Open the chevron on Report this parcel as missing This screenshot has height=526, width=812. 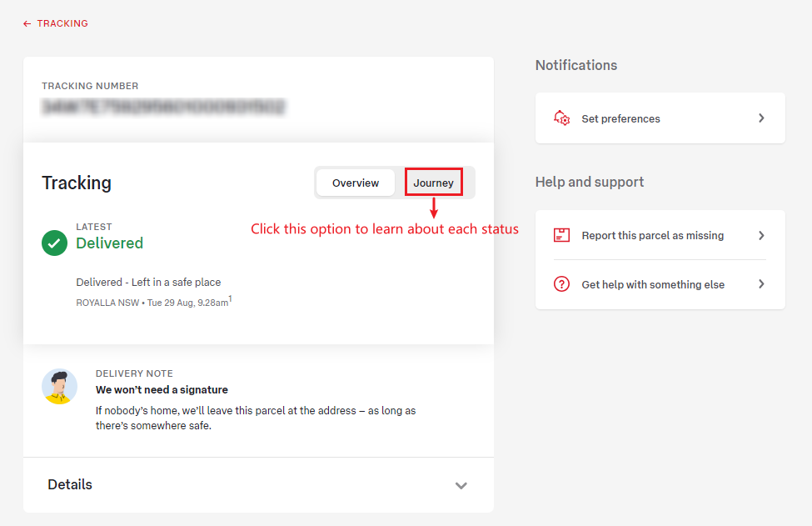coord(761,236)
